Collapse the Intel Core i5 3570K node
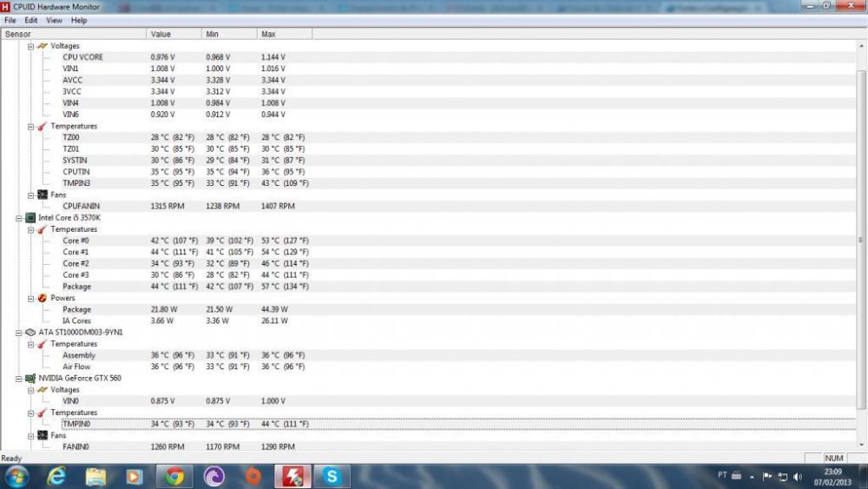This screenshot has height=489, width=868. click(x=19, y=218)
